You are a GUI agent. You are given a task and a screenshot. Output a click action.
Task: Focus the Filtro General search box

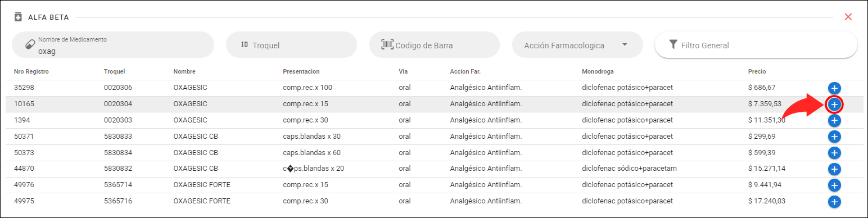coord(756,45)
